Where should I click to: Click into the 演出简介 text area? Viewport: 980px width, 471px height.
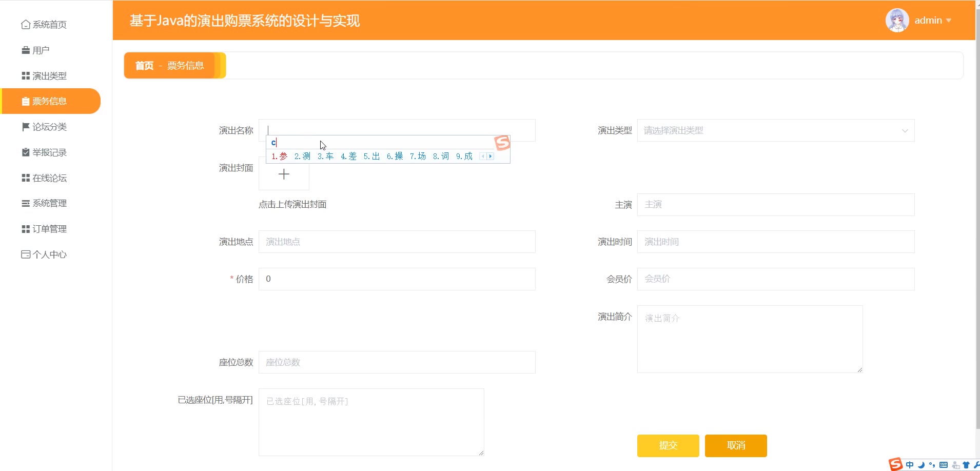coord(750,339)
